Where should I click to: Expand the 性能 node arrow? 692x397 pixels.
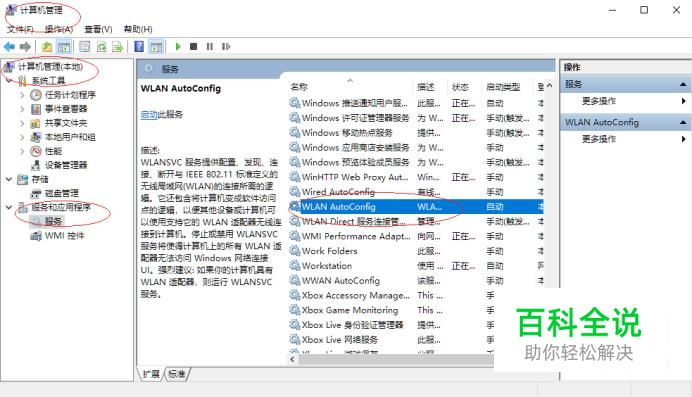pyautogui.click(x=22, y=151)
